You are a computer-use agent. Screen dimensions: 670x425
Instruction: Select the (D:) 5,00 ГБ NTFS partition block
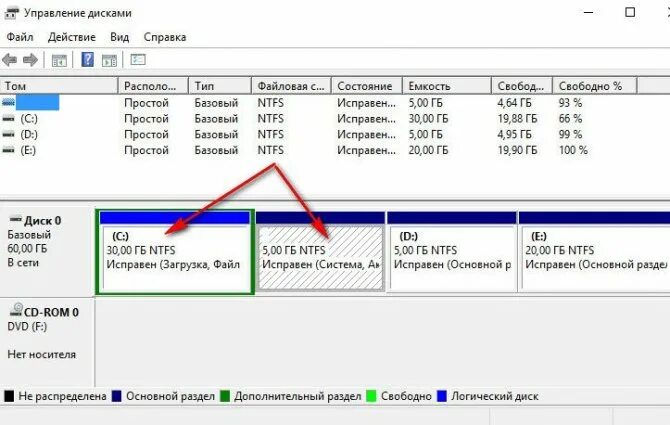[x=452, y=252]
